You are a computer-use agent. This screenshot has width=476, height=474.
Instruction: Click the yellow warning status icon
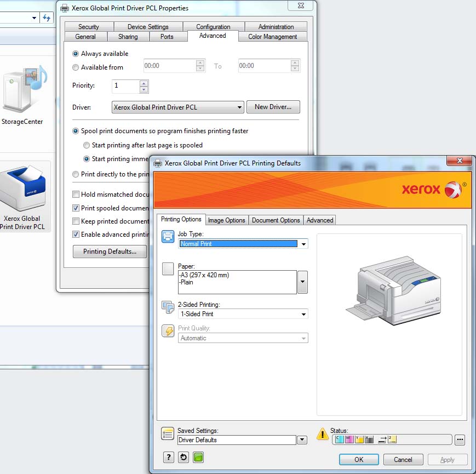pos(323,433)
